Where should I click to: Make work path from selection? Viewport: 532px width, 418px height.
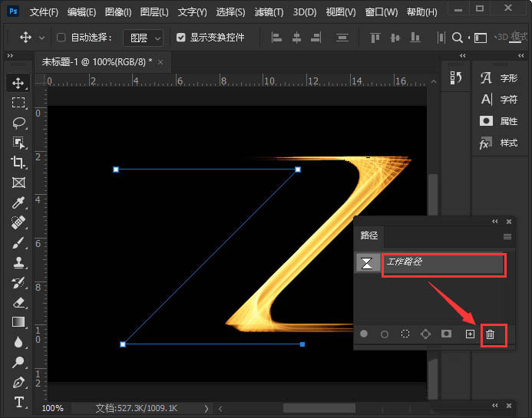(425, 334)
